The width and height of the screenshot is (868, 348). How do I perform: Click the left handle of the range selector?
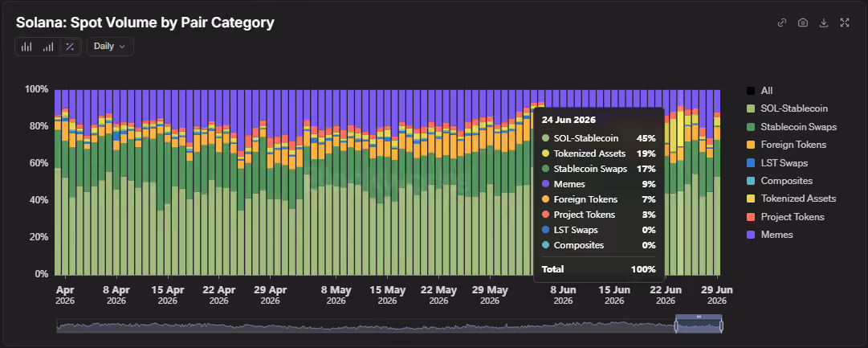[676, 326]
